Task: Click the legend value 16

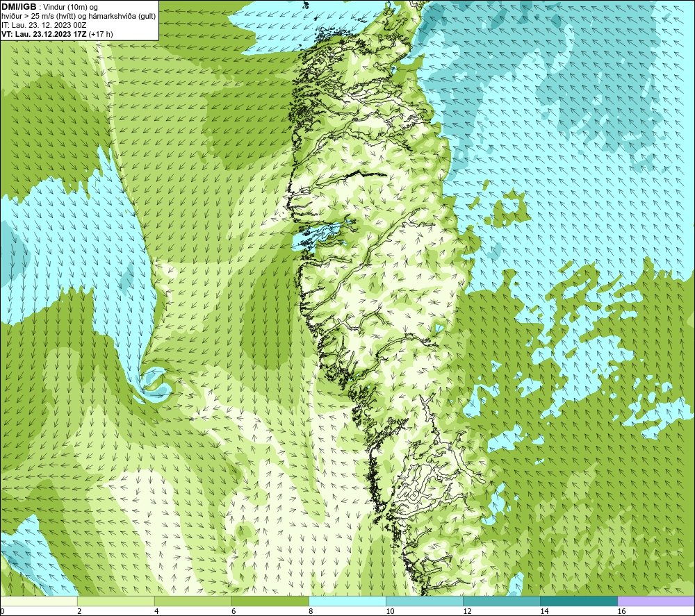Action: click(621, 612)
